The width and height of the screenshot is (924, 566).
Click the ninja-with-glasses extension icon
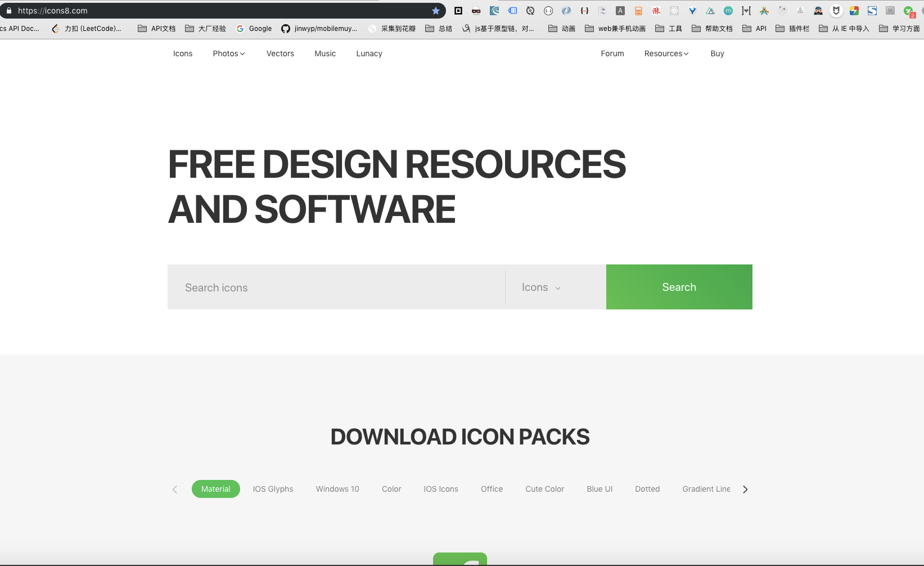818,11
